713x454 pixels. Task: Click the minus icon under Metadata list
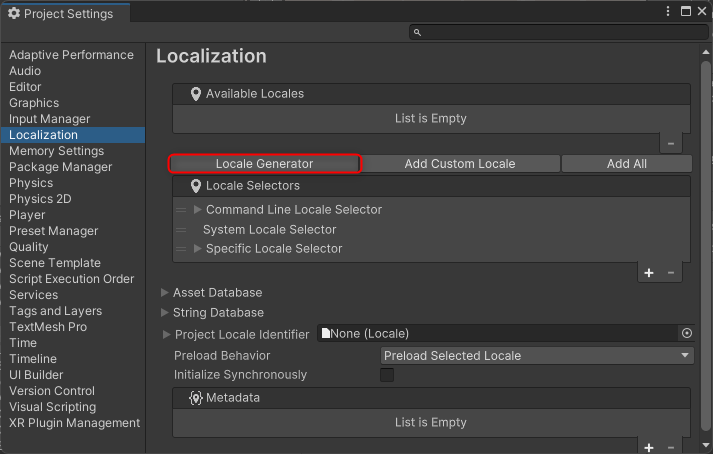click(671, 447)
